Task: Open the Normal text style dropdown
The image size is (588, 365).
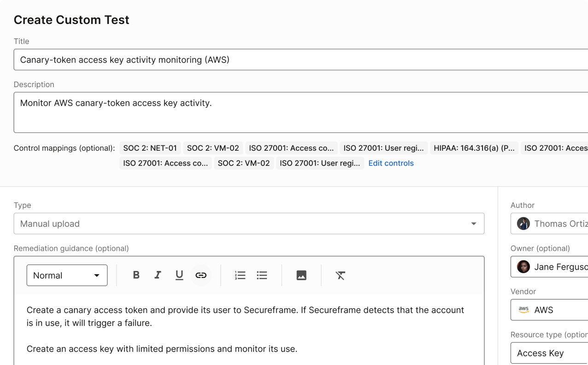Action: click(67, 275)
